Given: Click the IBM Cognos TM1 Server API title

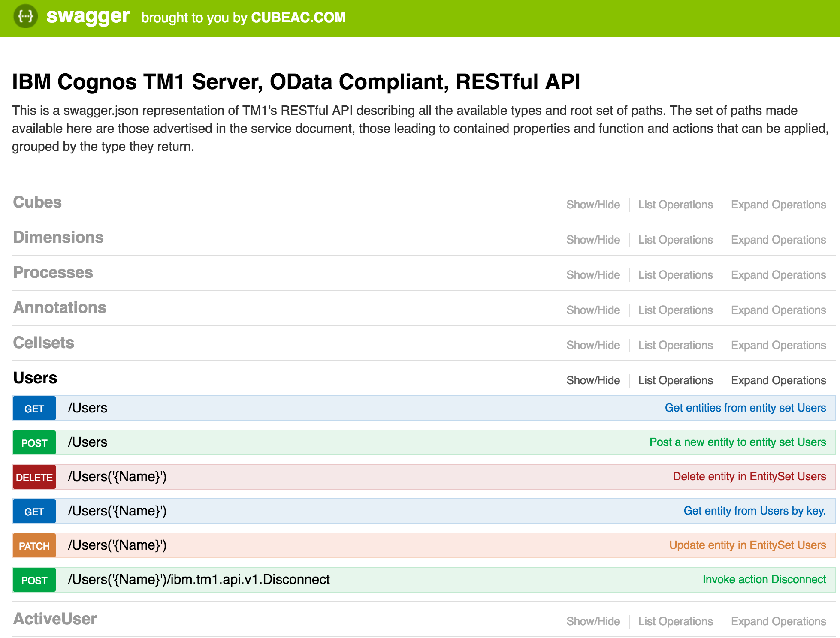Looking at the screenshot, I should [x=296, y=81].
